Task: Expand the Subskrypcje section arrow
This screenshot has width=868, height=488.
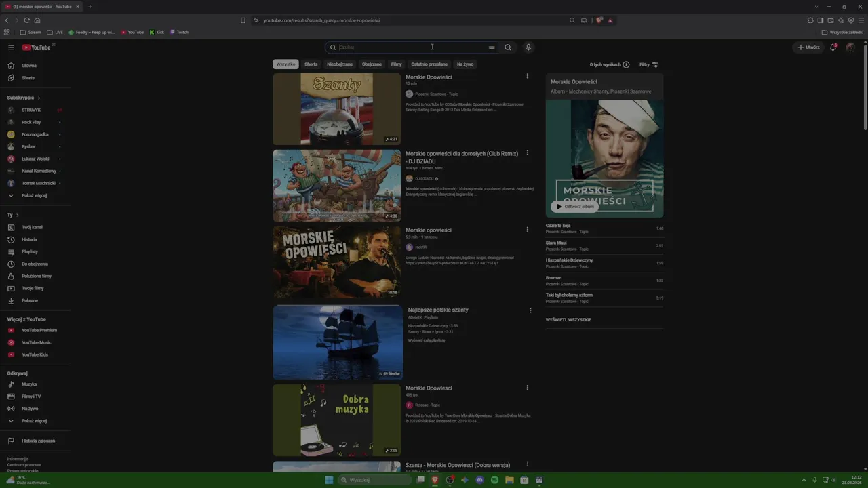Action: tap(39, 98)
